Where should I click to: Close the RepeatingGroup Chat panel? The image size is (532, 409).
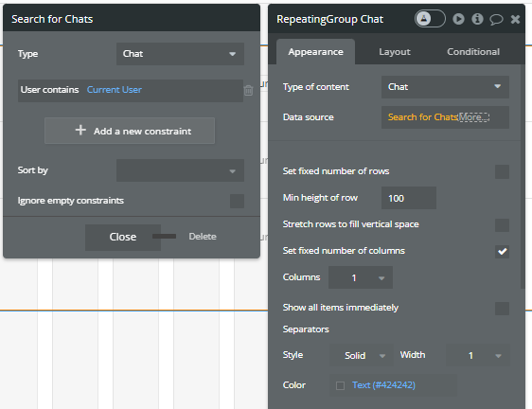click(515, 19)
